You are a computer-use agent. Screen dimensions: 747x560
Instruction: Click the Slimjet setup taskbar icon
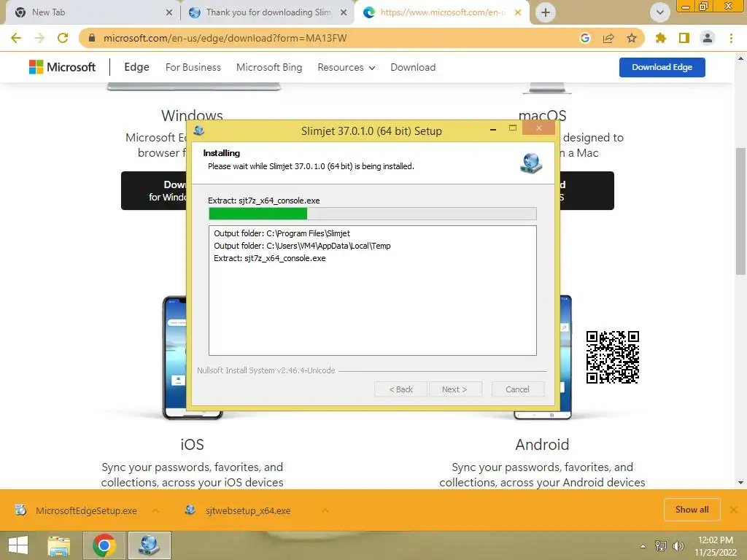149,545
